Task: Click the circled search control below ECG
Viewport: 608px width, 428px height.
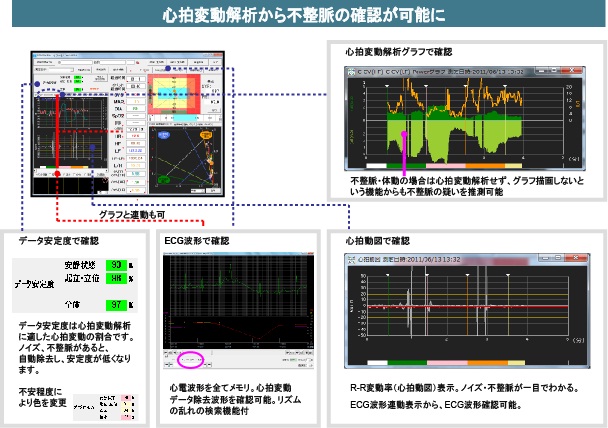Action: point(194,357)
